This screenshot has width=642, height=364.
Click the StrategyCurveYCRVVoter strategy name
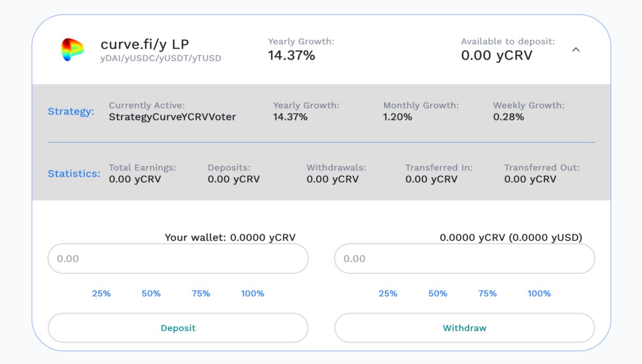click(172, 117)
